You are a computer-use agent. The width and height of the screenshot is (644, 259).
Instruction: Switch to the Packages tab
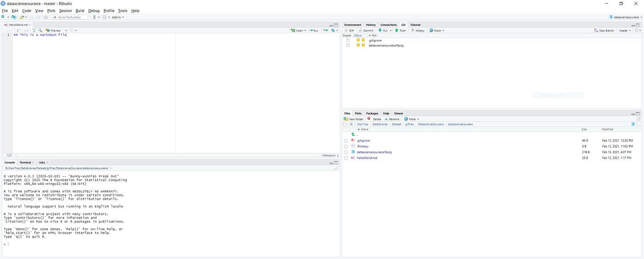coord(372,113)
